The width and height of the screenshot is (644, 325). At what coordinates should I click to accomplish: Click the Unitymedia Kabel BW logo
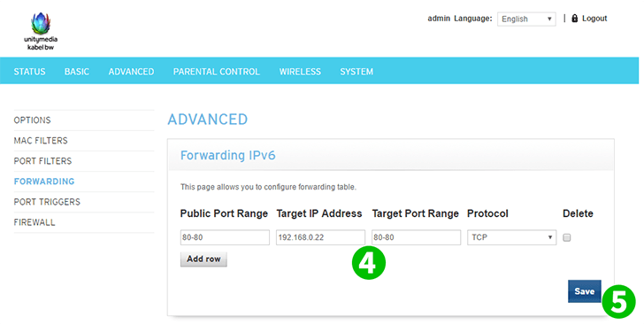(x=41, y=31)
